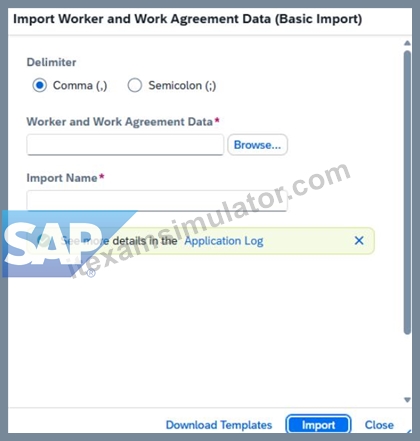Viewport: 420px width, 441px height.
Task: Open the Application Log link
Action: coord(224,241)
